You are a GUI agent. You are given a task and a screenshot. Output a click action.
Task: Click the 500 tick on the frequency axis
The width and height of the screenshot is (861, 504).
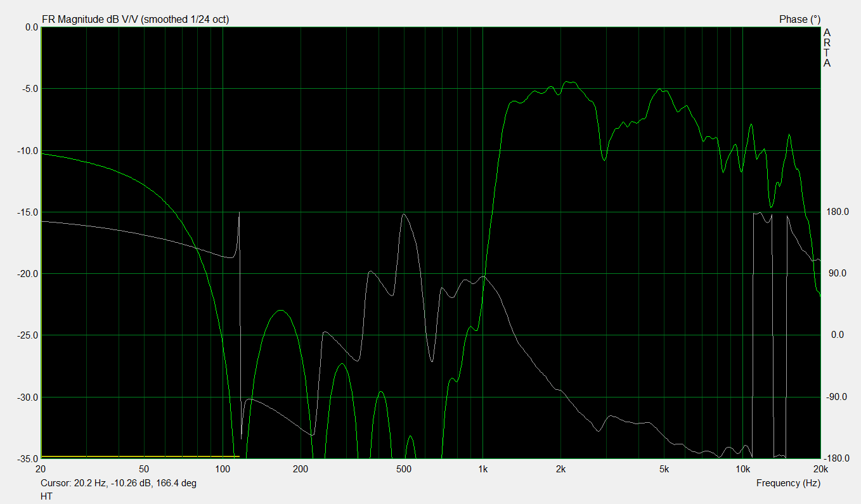click(x=404, y=470)
